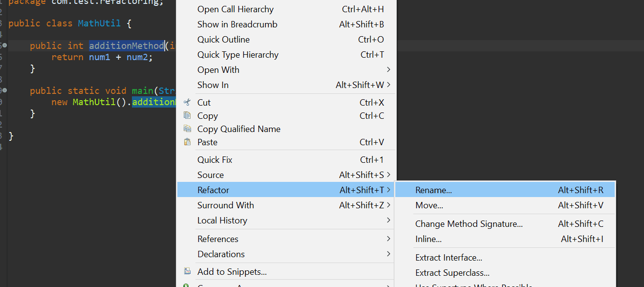Click the override marker beside additionMethod line
Image resolution: width=644 pixels, height=287 pixels.
(4, 45)
